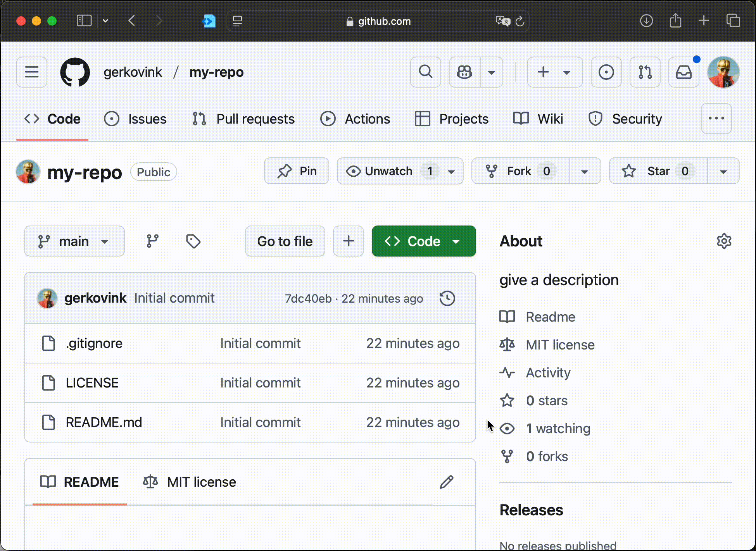Open the add file plus button
Image resolution: width=756 pixels, height=551 pixels.
point(349,241)
